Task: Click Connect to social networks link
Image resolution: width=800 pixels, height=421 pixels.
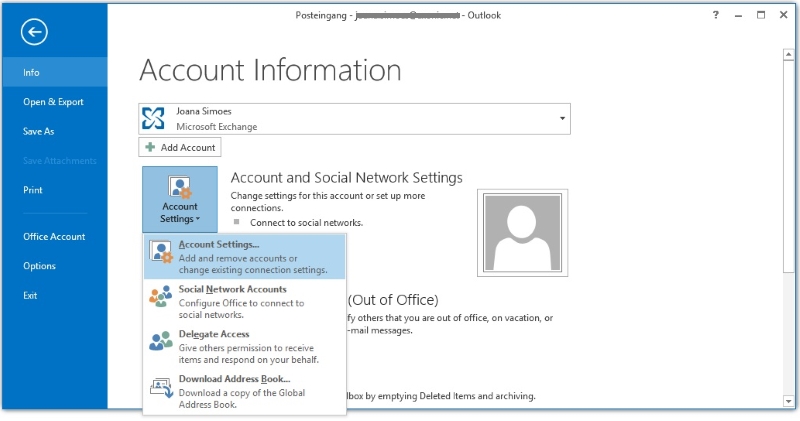Action: pos(306,223)
